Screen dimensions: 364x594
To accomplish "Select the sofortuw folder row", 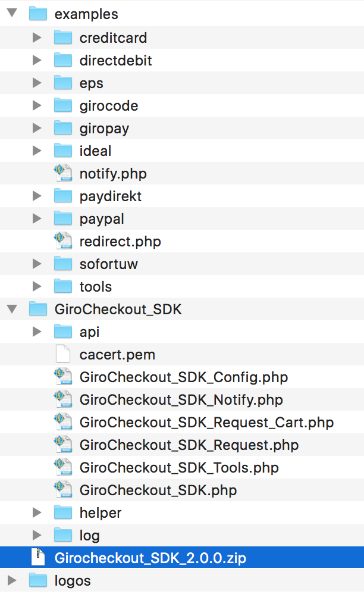I will coord(182,264).
